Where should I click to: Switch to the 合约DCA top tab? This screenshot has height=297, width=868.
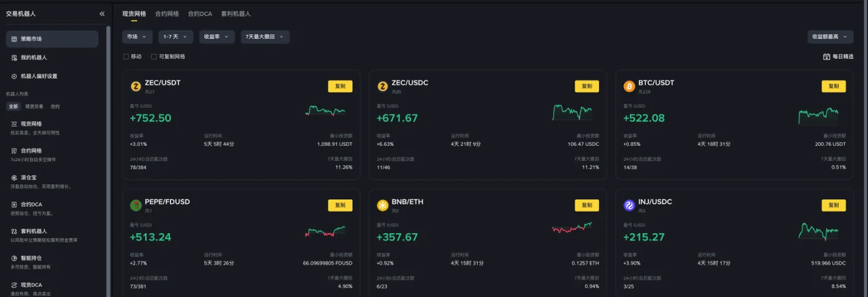(x=200, y=14)
